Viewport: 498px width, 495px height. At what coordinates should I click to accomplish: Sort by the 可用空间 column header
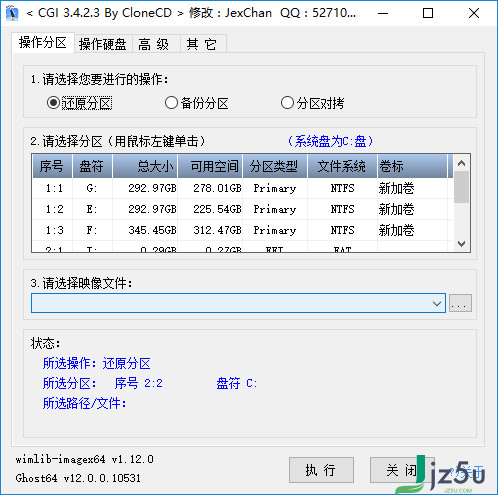(x=210, y=166)
